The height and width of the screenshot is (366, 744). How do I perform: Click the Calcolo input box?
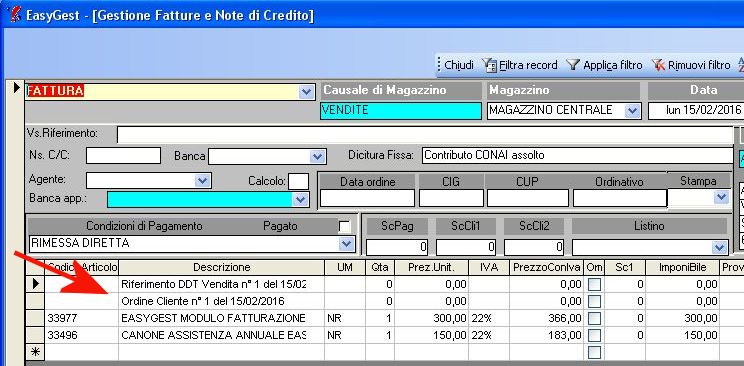point(298,181)
